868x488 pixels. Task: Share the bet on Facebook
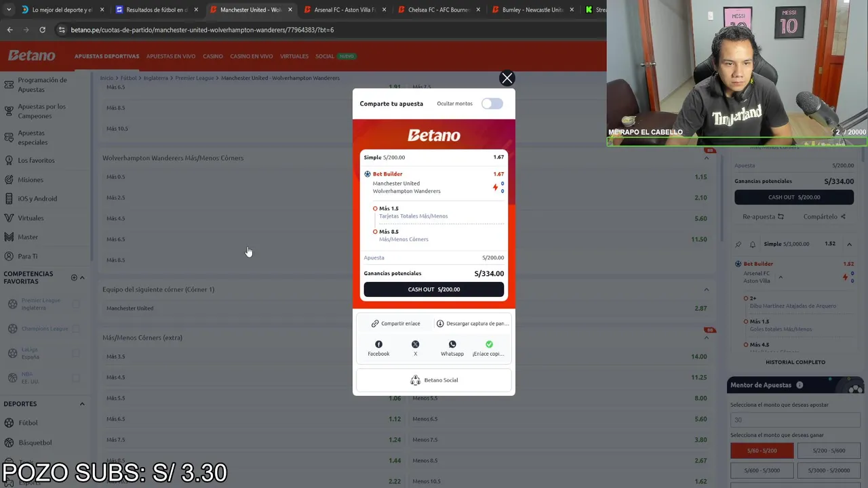(x=378, y=348)
